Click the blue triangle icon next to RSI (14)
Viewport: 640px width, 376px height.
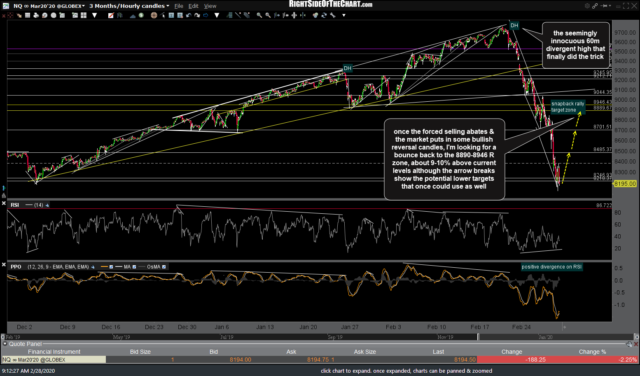(x=47, y=205)
